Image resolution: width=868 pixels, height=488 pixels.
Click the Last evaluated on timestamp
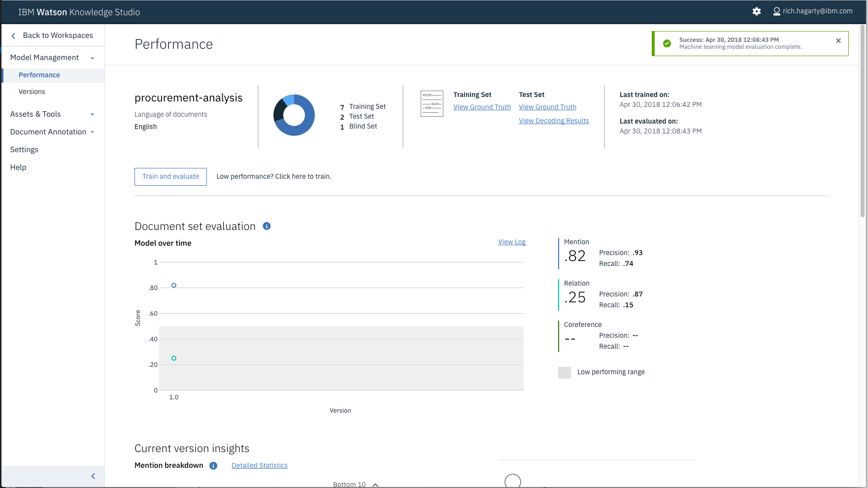pyautogui.click(x=661, y=131)
